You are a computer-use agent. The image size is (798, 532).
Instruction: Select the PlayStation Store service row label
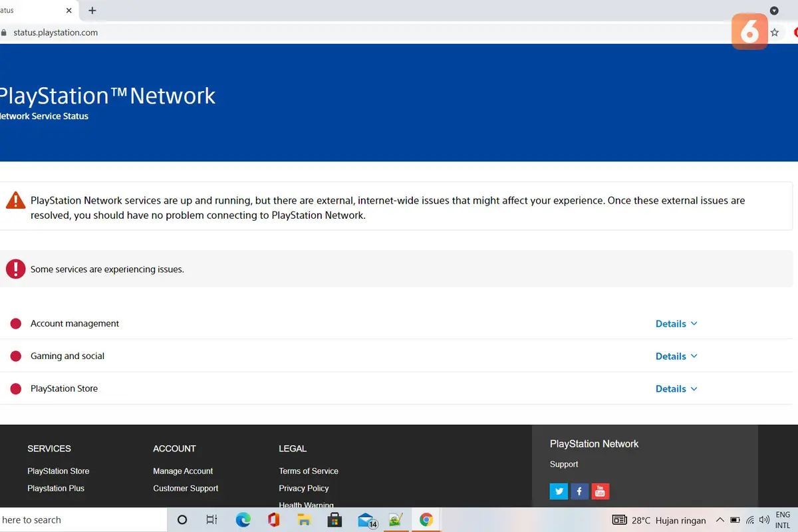(64, 388)
